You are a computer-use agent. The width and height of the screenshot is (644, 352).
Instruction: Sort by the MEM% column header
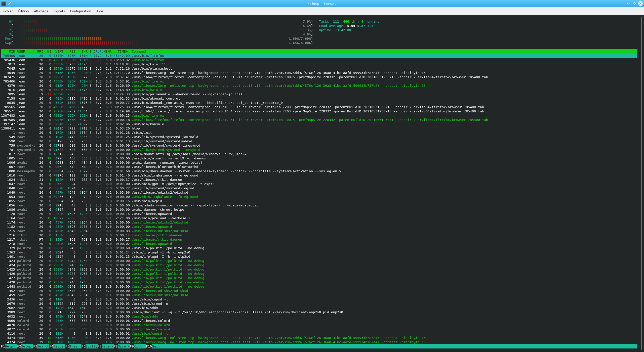pyautogui.click(x=108, y=52)
